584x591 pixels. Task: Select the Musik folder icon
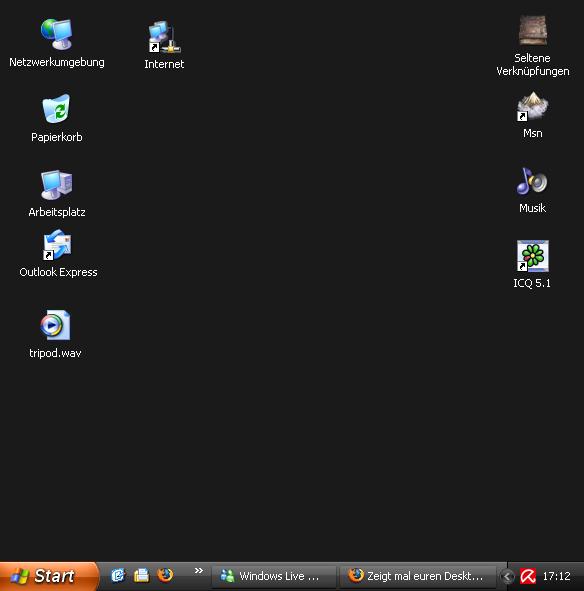point(532,190)
